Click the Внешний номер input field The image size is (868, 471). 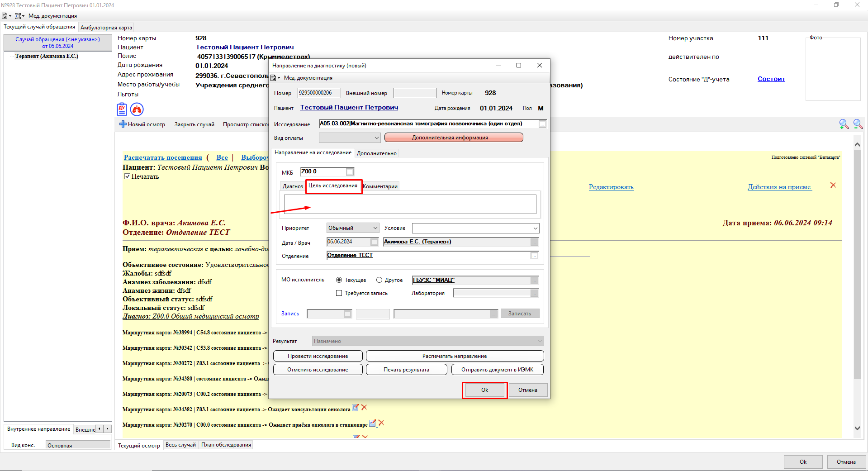pyautogui.click(x=415, y=93)
